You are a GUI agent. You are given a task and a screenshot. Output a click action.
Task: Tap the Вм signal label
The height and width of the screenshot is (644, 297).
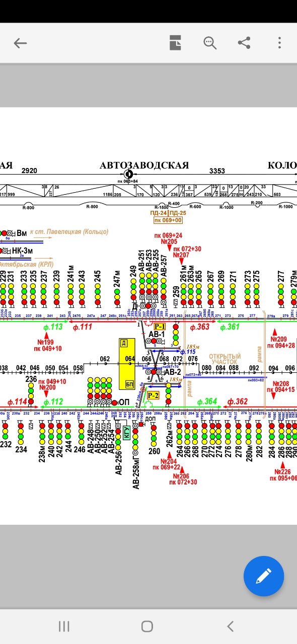[x=22, y=233]
